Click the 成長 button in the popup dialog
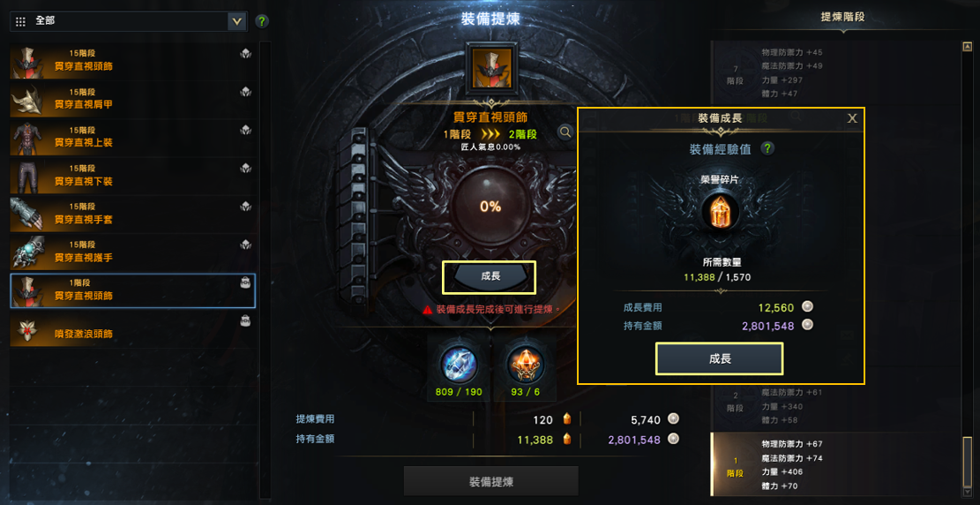Image resolution: width=980 pixels, height=505 pixels. coord(720,358)
